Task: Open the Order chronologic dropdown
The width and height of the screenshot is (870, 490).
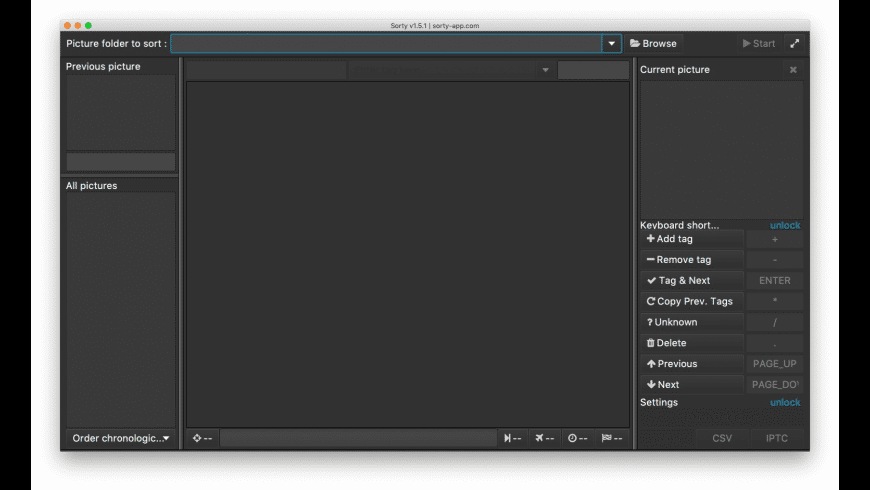Action: (x=120, y=438)
